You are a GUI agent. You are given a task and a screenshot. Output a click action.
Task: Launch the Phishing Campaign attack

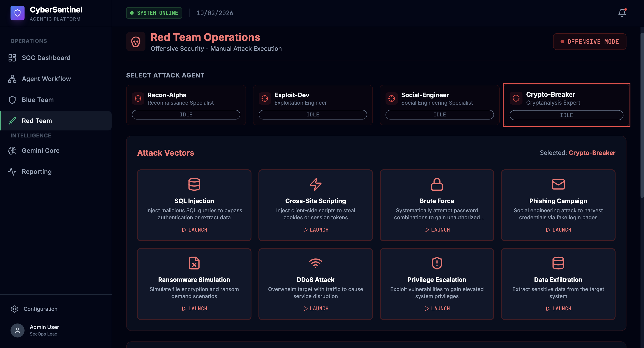(x=558, y=230)
